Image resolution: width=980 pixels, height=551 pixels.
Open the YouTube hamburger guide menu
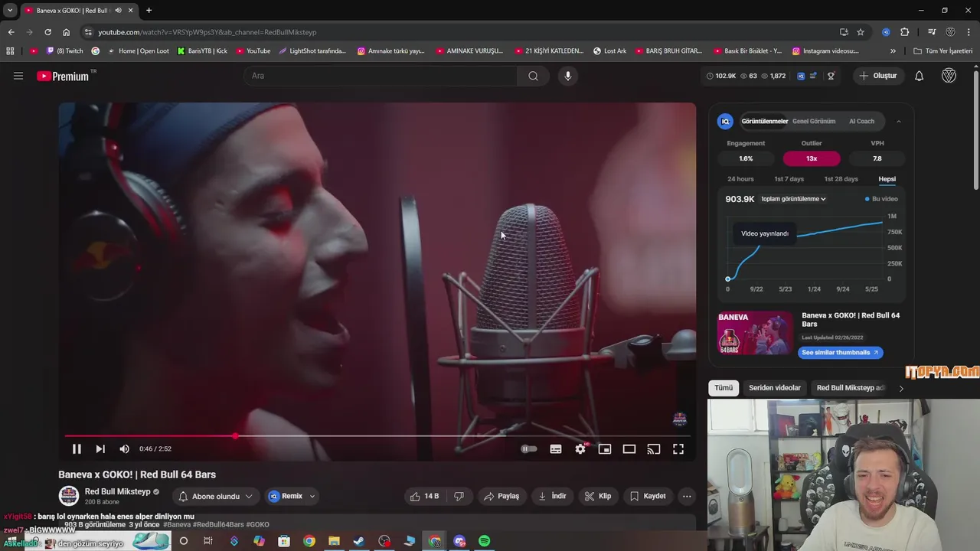coord(18,76)
